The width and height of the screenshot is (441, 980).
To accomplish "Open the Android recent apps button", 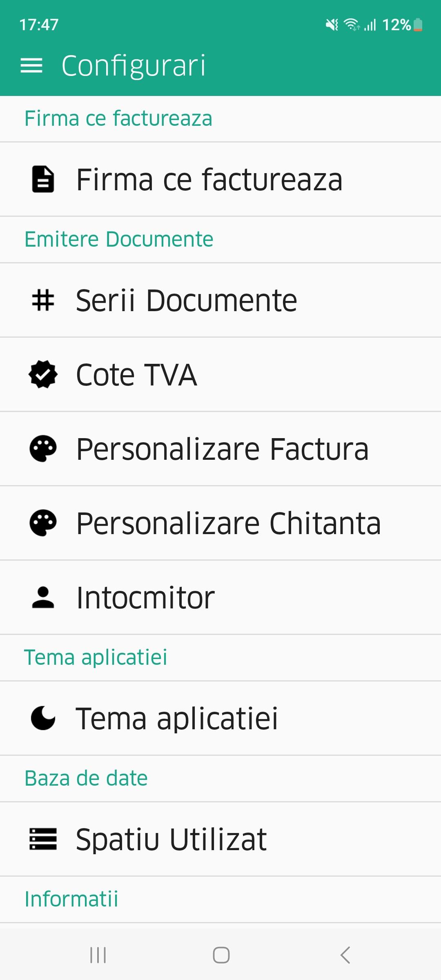I will pos(98,955).
